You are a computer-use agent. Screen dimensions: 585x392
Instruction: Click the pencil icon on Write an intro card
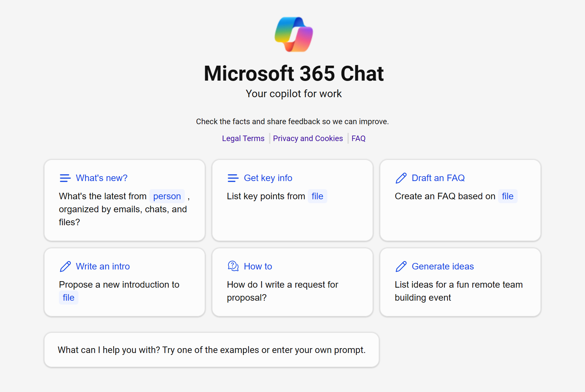(65, 266)
